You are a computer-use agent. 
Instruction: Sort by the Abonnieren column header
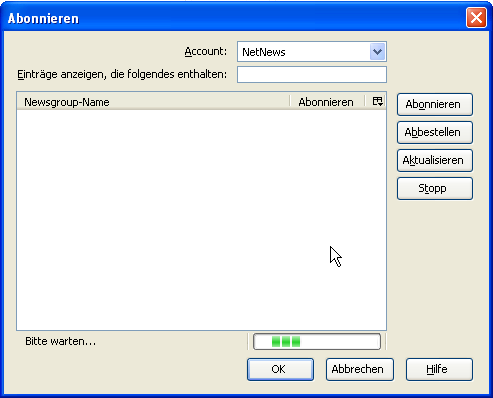click(327, 102)
